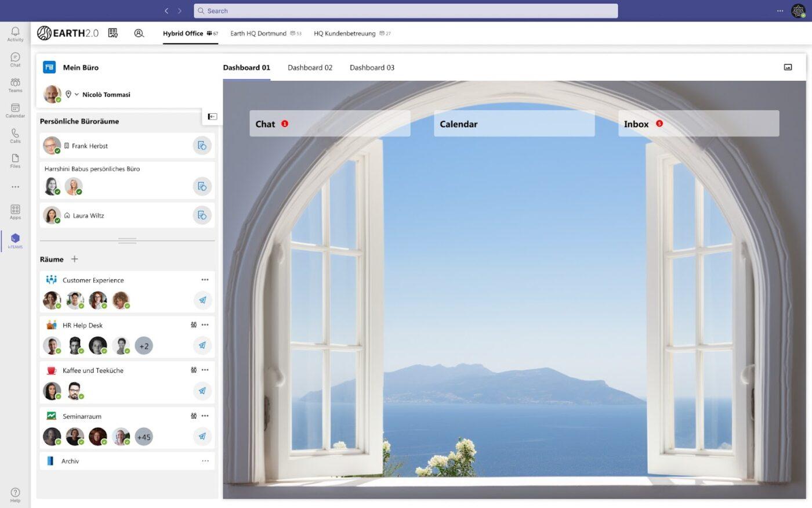This screenshot has width=812, height=508.
Task: Show the +2 more HR Help Desk members
Action: coord(144,346)
